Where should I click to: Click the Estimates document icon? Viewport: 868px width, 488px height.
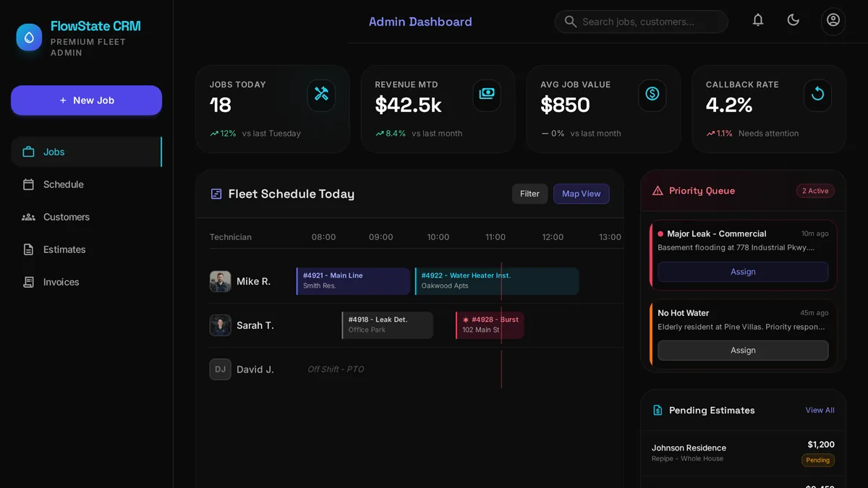[x=29, y=249]
